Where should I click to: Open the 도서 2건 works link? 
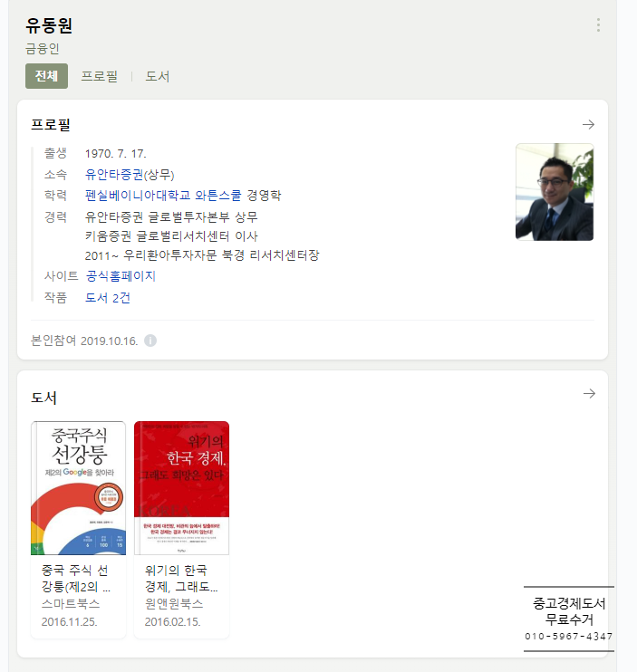(108, 297)
